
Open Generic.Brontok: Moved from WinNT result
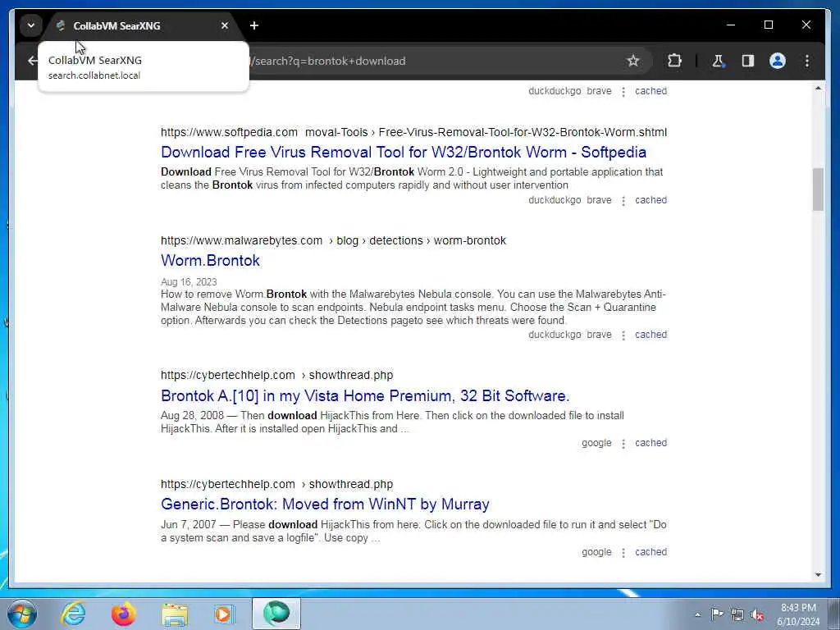click(x=325, y=504)
